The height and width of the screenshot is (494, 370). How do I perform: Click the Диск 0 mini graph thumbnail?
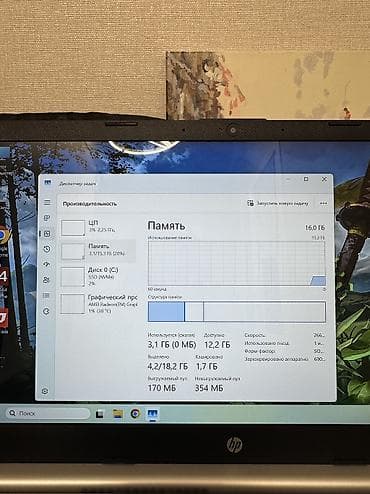pyautogui.click(x=73, y=277)
